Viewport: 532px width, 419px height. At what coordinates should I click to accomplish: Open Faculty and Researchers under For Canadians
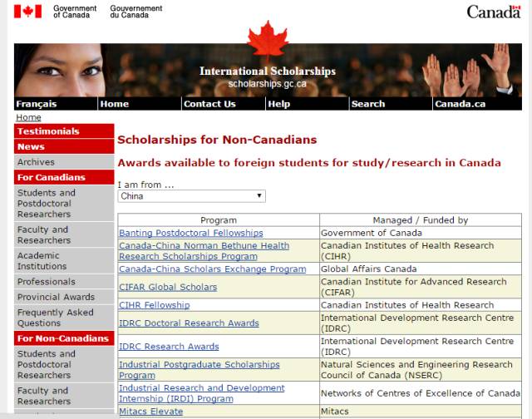click(x=64, y=234)
